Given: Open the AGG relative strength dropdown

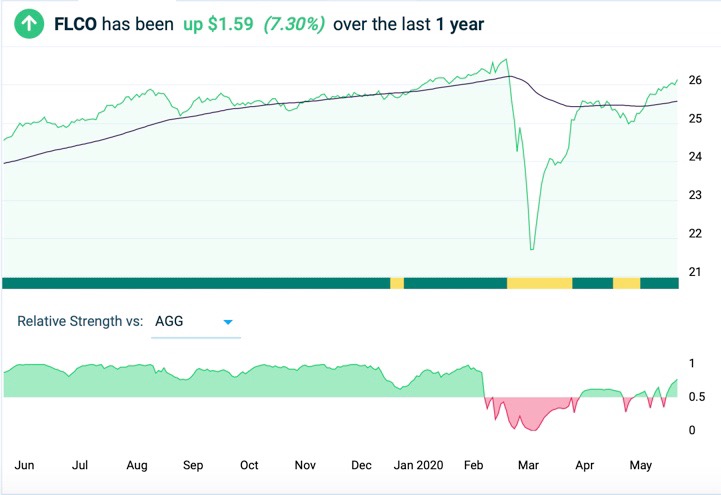Looking at the screenshot, I should (x=195, y=322).
